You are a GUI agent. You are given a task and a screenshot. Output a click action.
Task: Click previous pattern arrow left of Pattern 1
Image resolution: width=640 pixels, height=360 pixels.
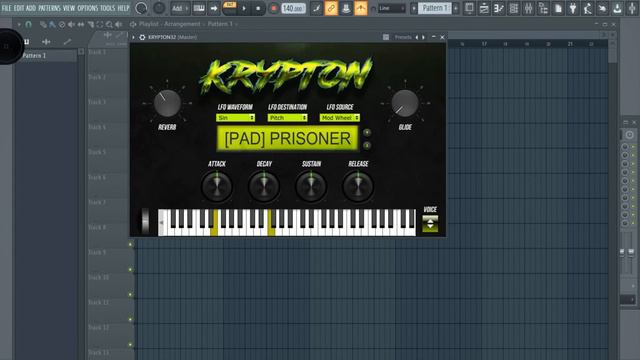413,8
